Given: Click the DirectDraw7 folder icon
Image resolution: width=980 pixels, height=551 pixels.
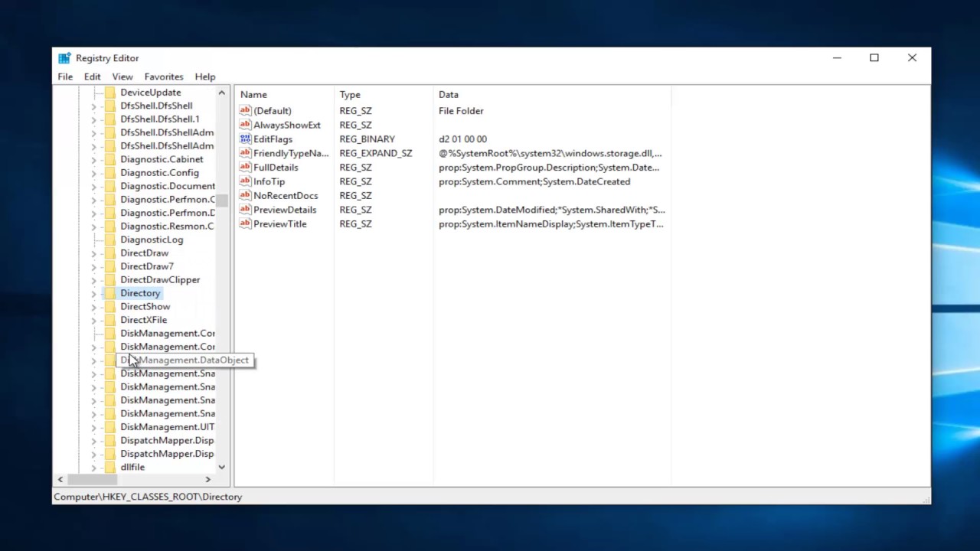Looking at the screenshot, I should 109,266.
